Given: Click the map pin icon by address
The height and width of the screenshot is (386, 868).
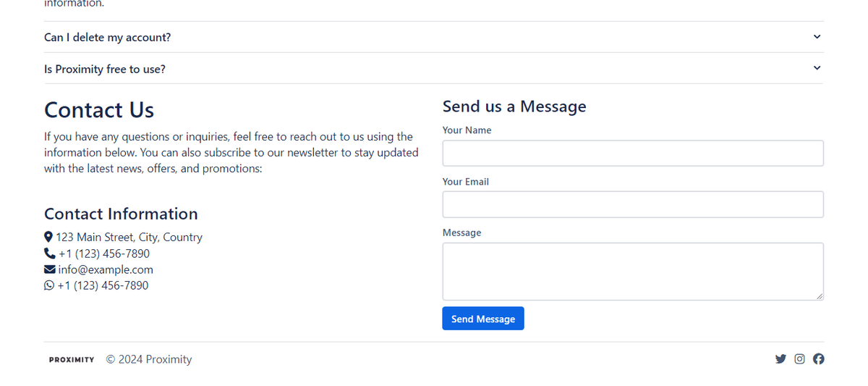Looking at the screenshot, I should coord(48,237).
